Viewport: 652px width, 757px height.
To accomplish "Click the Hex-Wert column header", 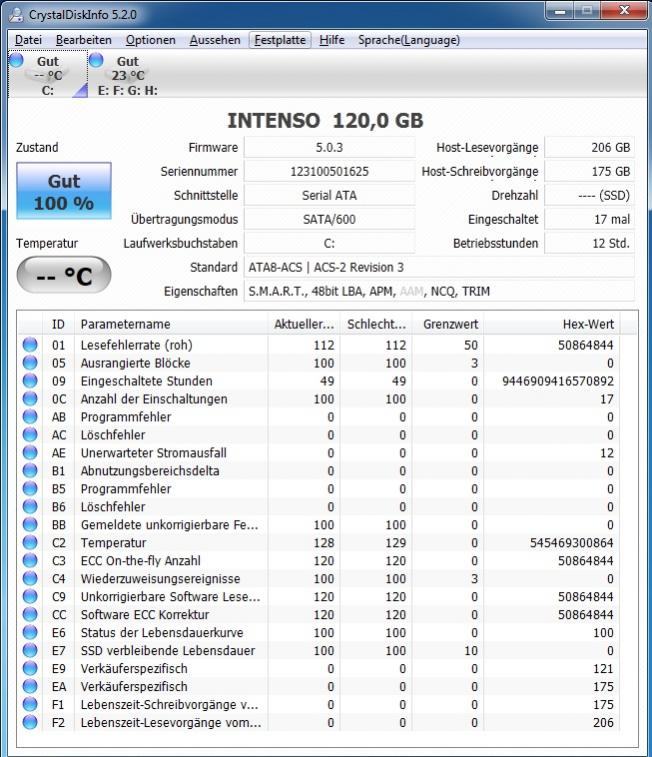I will click(x=552, y=324).
